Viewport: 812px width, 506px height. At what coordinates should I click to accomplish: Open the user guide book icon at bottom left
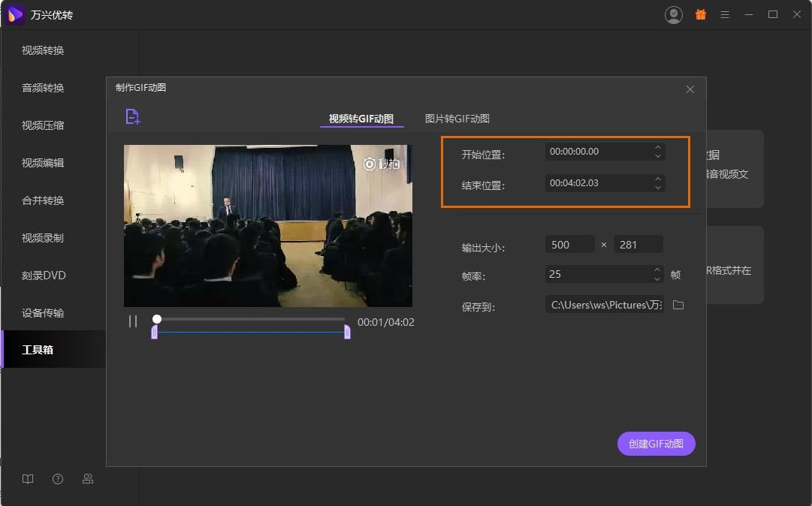[28, 479]
